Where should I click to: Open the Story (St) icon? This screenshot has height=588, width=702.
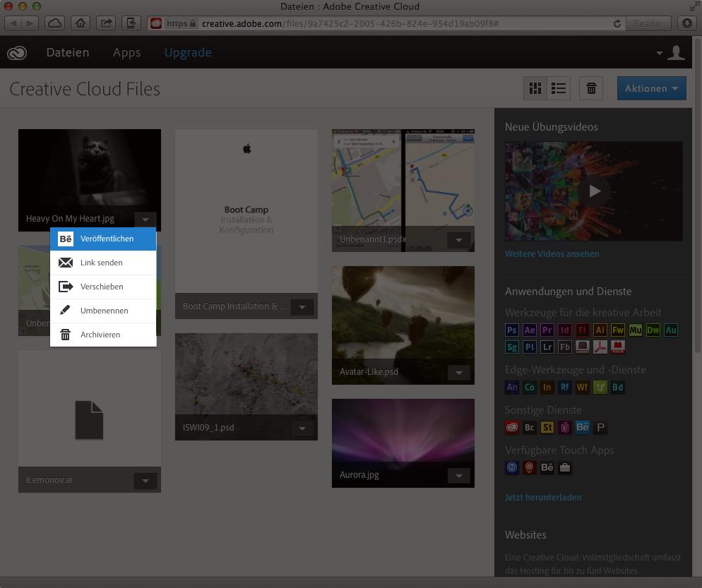[547, 427]
